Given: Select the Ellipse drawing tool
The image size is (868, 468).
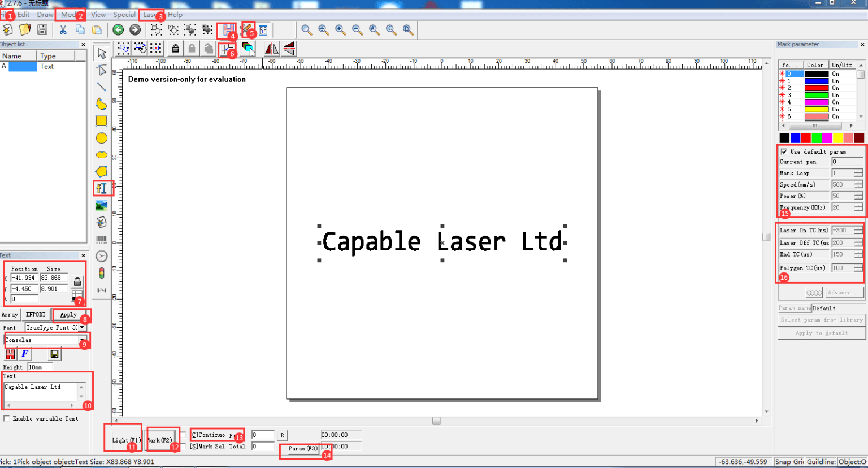Looking at the screenshot, I should 102,137.
